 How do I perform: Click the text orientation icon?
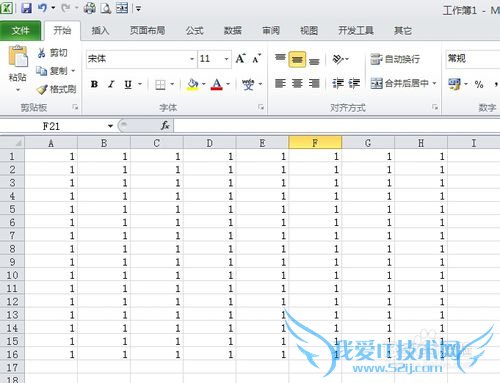(338, 59)
